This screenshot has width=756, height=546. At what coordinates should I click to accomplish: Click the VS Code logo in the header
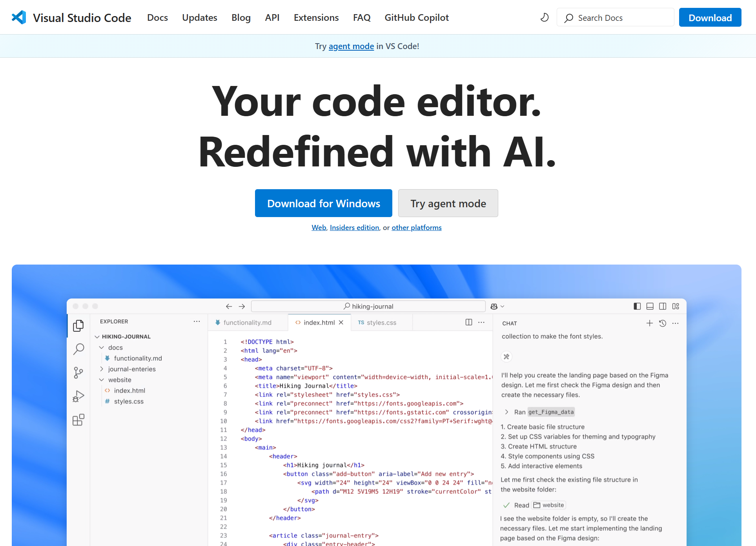tap(19, 17)
